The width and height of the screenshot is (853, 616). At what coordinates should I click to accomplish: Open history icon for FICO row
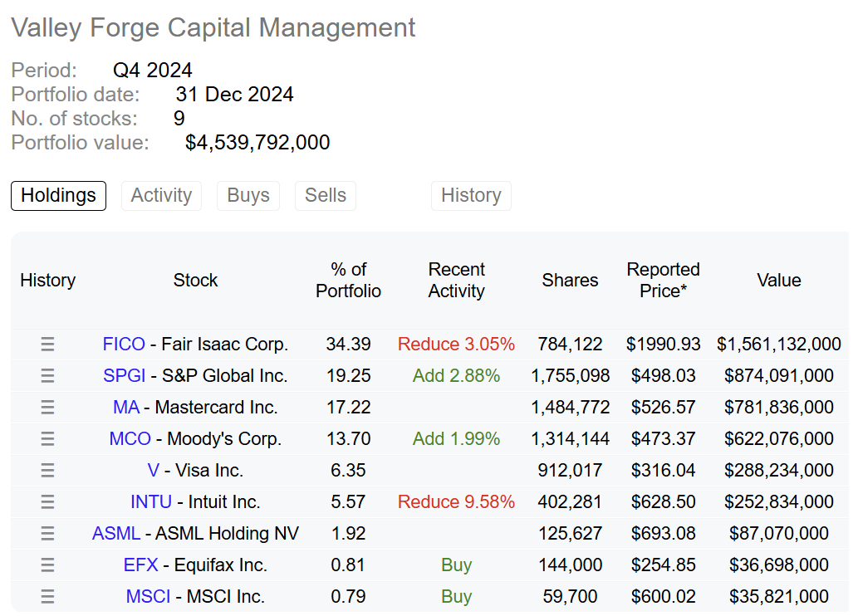(x=47, y=344)
